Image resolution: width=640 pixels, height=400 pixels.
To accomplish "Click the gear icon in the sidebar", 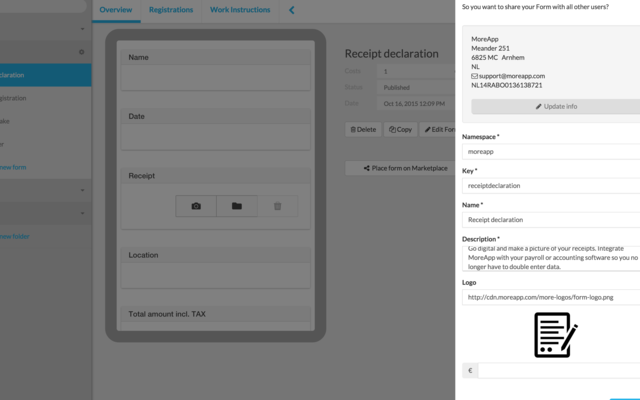I will click(82, 52).
